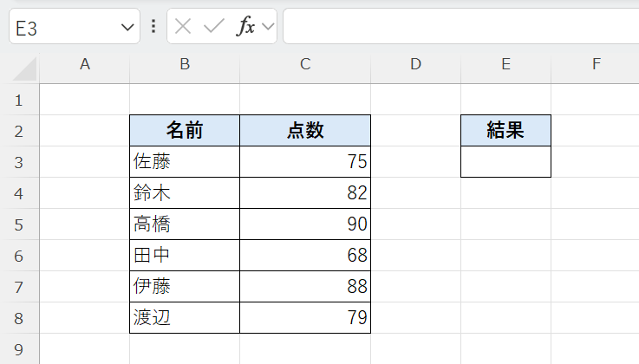Select column E header
Screen dimensions: 639x364
[x=505, y=63]
